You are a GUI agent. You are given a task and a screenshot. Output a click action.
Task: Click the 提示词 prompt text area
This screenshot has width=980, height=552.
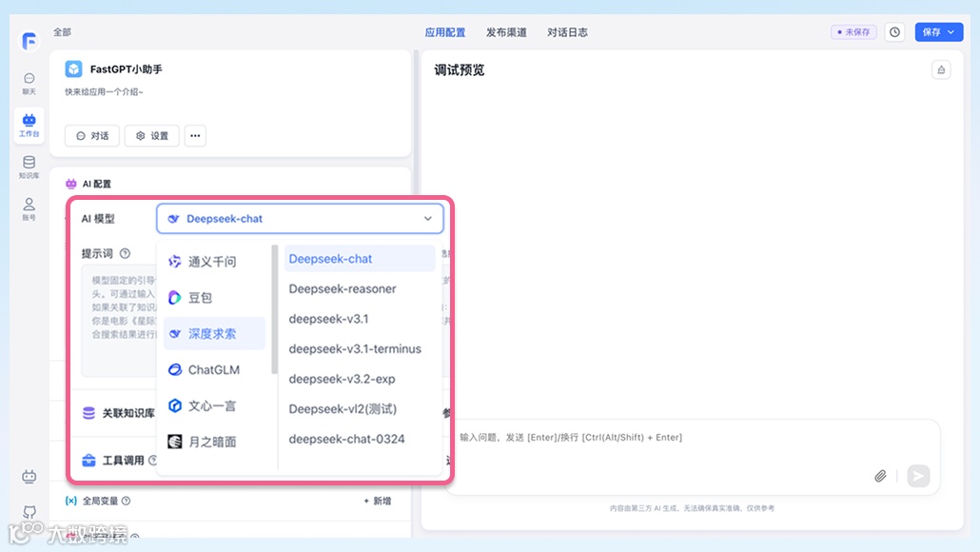click(119, 320)
